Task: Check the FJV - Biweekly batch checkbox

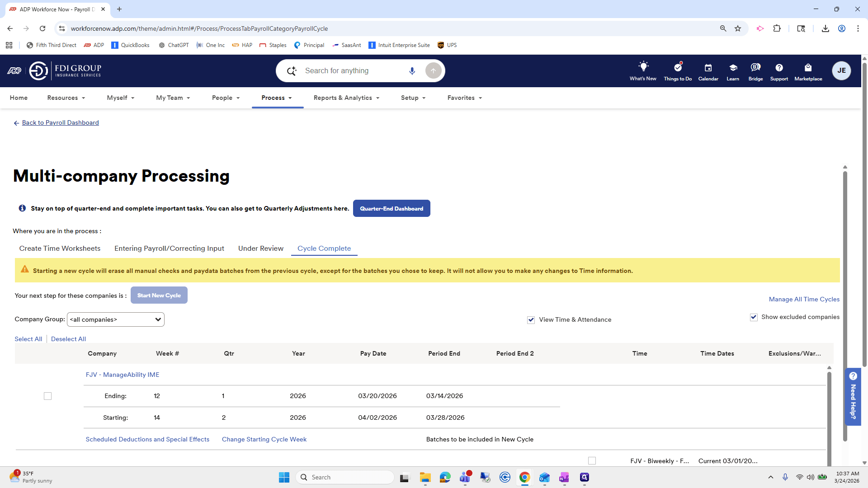Action: [x=592, y=461]
